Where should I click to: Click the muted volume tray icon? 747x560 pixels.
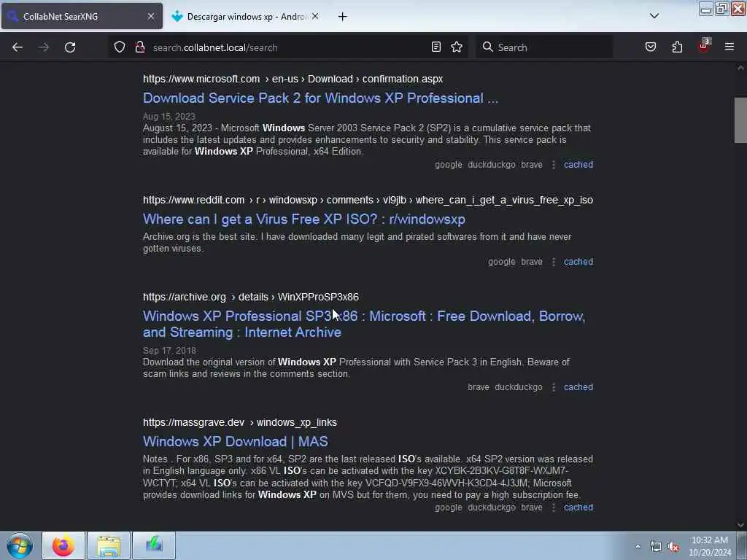point(673,547)
